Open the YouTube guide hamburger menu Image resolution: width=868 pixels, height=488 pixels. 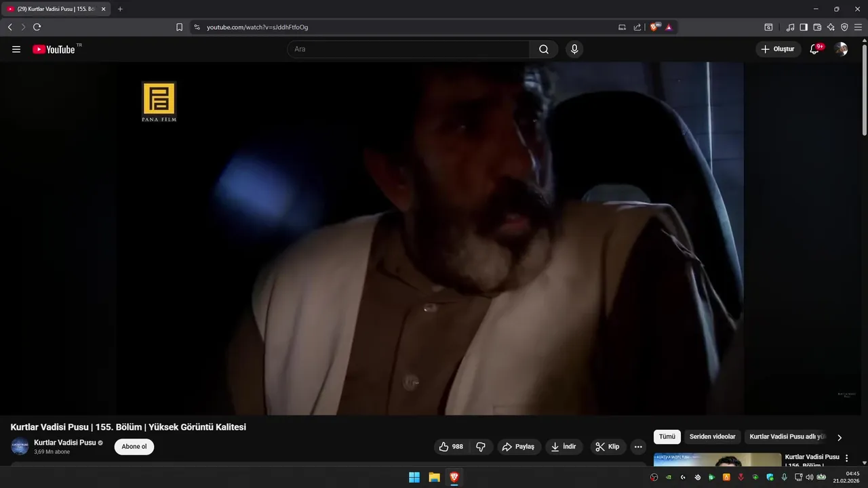click(16, 49)
